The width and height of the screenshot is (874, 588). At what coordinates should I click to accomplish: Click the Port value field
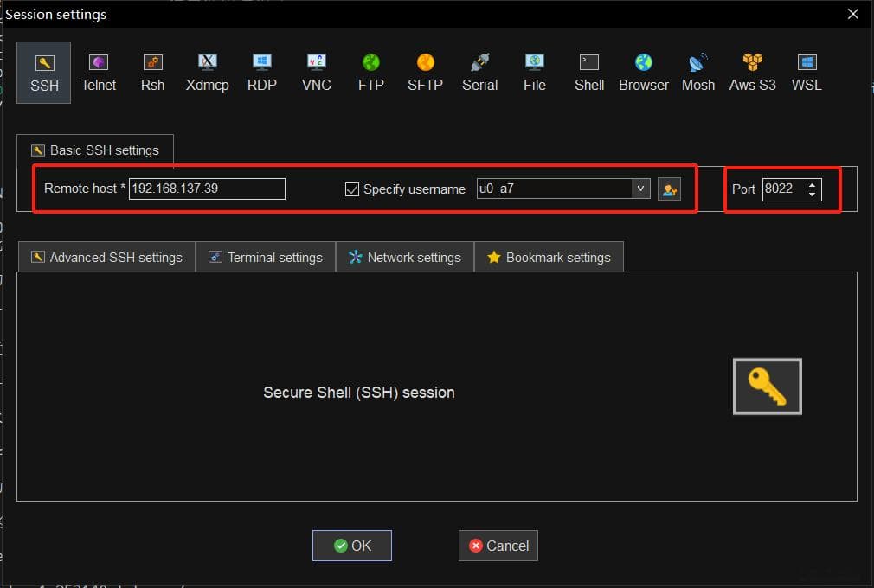(x=783, y=189)
